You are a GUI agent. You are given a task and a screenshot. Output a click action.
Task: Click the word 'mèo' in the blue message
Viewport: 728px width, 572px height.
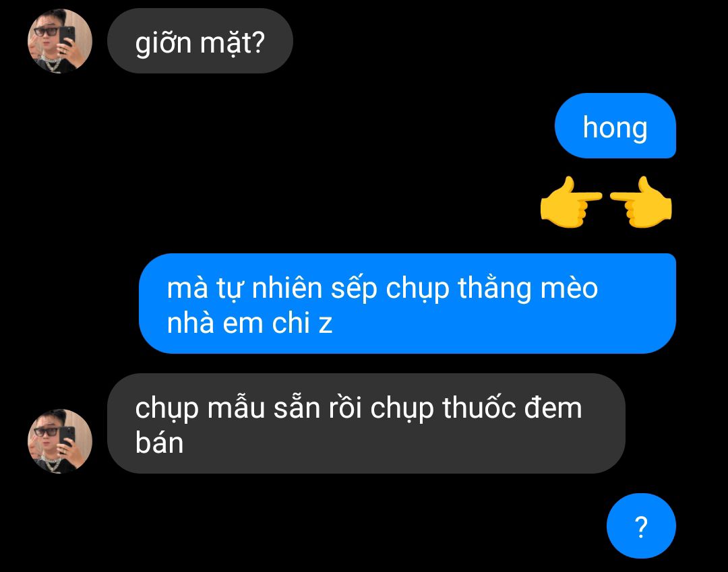[569, 288]
